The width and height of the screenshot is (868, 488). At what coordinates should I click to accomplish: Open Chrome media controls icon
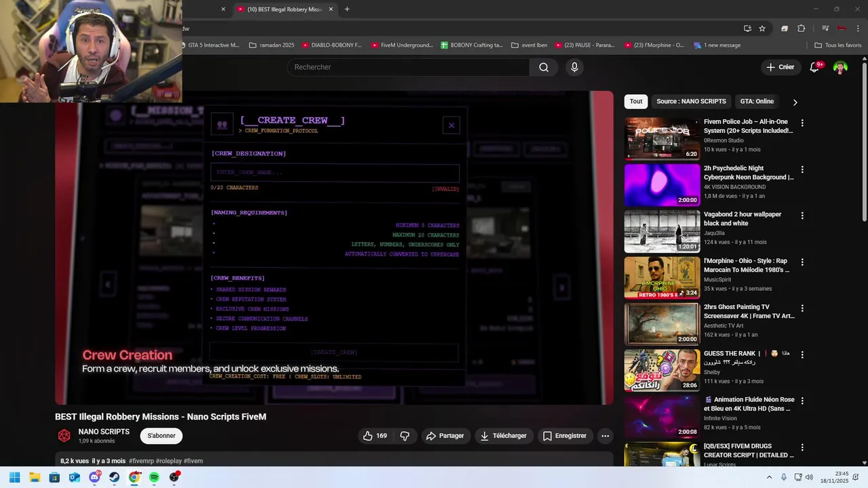(x=825, y=28)
